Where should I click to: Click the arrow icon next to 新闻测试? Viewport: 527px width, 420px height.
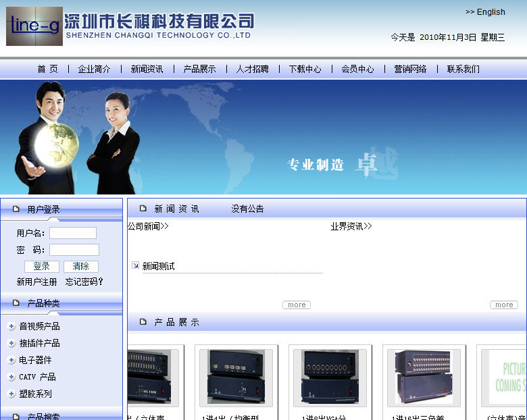pyautogui.click(x=135, y=265)
